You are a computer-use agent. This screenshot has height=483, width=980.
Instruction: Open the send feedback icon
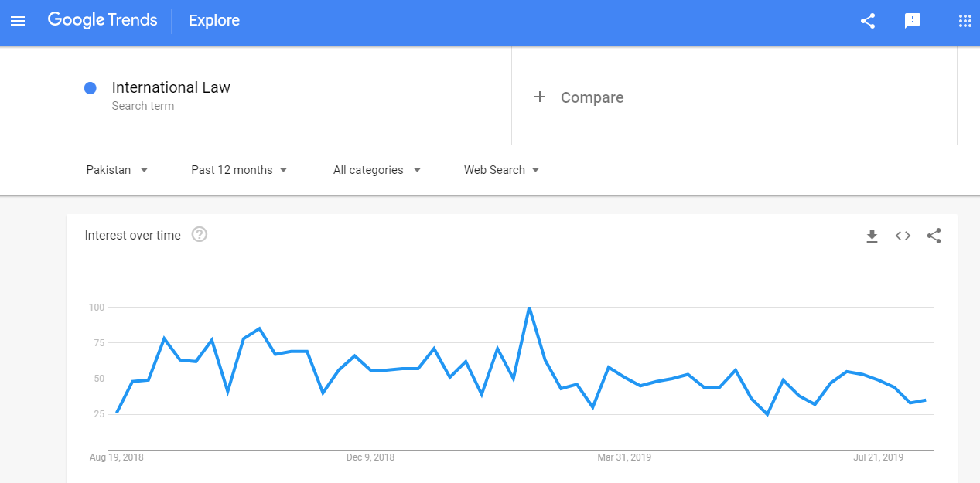[913, 21]
